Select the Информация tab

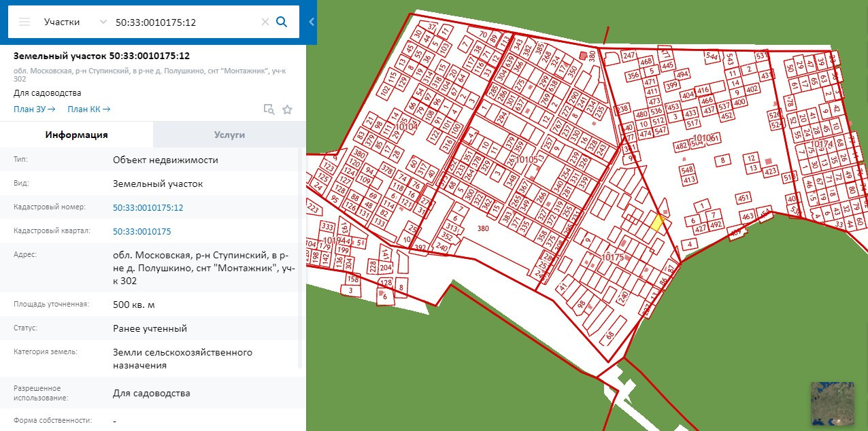click(x=77, y=135)
